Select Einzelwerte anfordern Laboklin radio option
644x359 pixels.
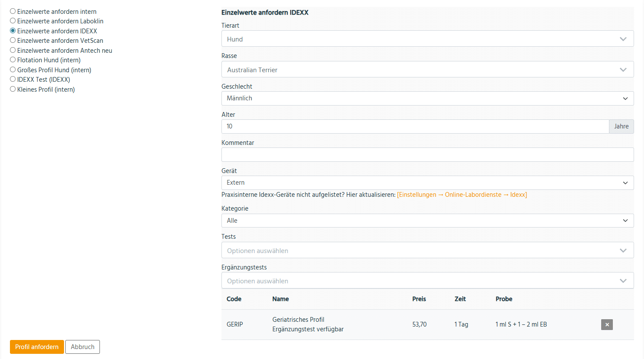click(13, 21)
